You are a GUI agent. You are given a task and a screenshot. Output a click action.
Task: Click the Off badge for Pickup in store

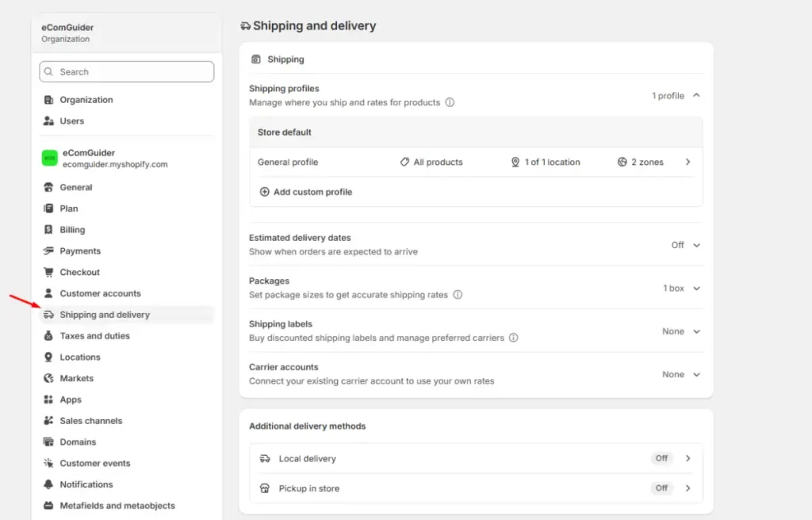coord(661,487)
